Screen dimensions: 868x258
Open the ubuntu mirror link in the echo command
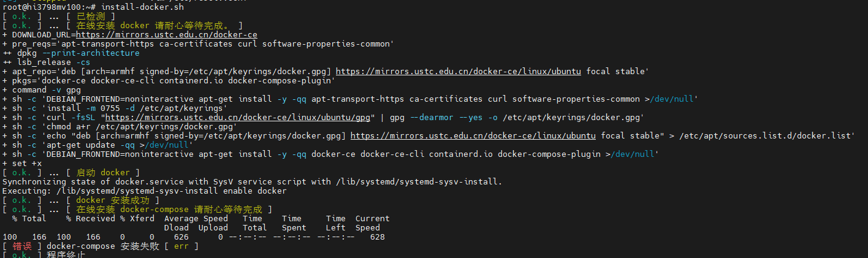(x=473, y=136)
